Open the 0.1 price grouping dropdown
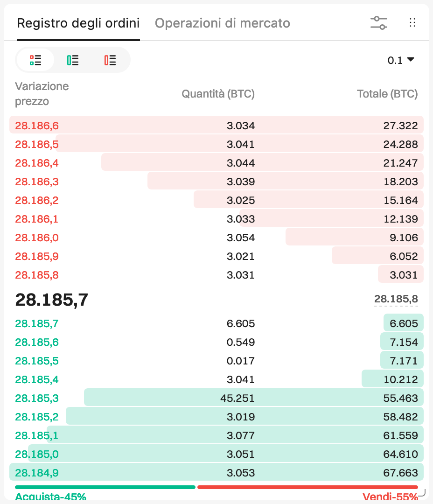The image size is (433, 504). 400,60
